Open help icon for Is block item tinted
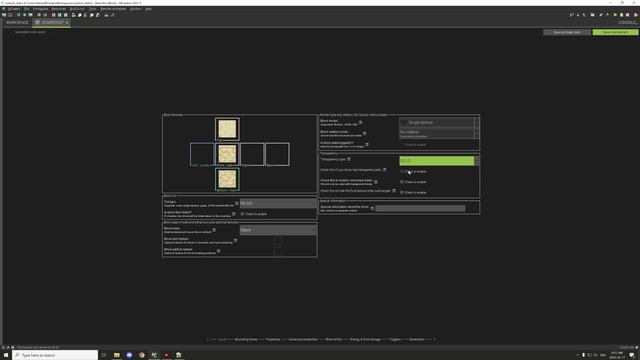640x360 pixels. 234,213
